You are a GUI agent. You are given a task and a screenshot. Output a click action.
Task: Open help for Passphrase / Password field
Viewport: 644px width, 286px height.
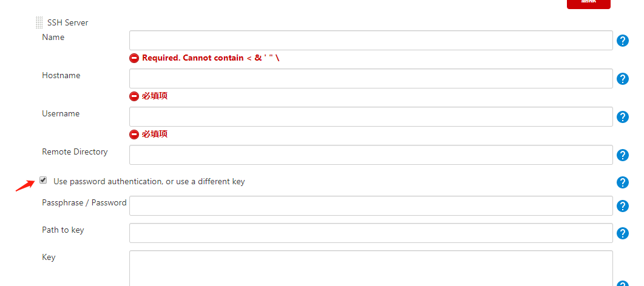tap(622, 206)
